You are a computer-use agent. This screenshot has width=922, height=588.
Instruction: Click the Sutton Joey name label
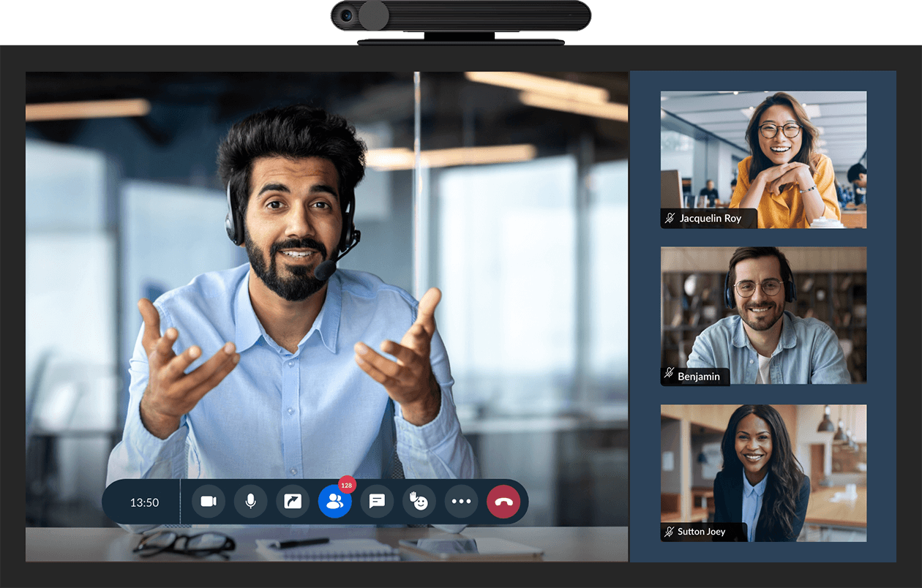701,532
